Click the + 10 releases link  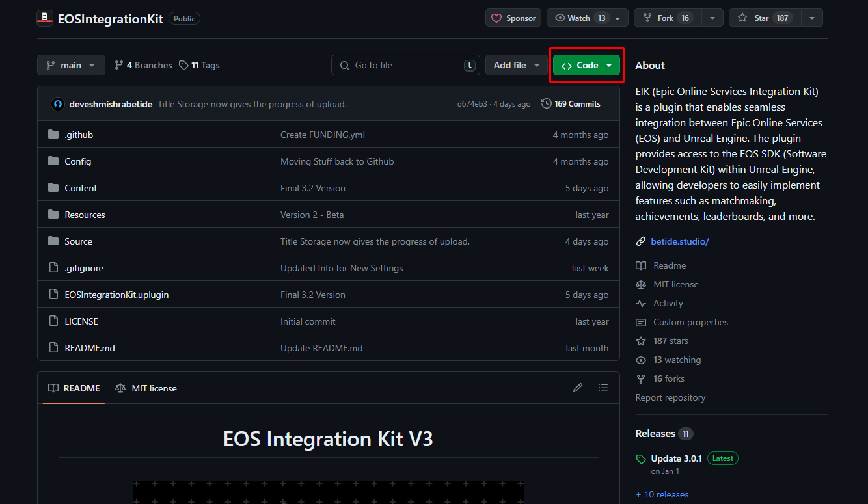[662, 494]
